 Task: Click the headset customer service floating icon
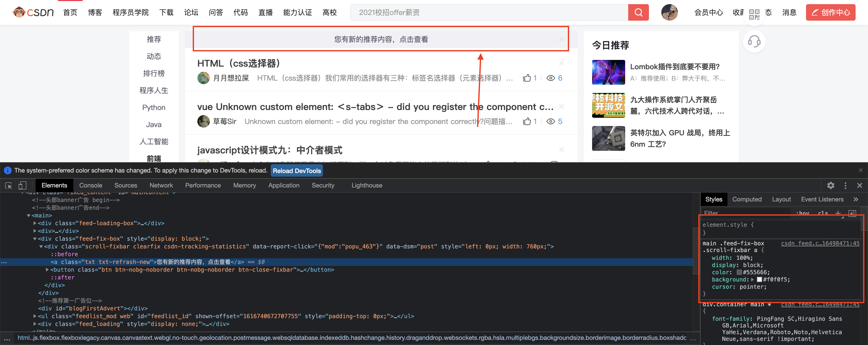click(x=754, y=42)
